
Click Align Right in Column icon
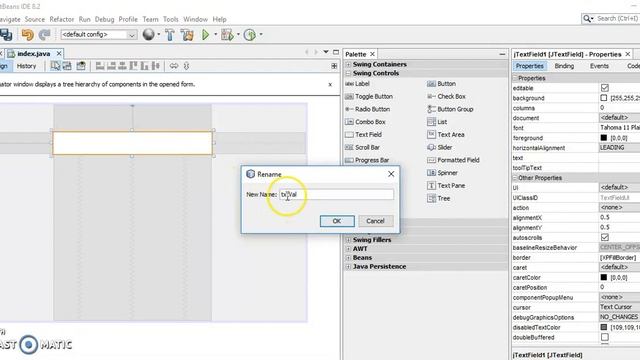point(111,66)
